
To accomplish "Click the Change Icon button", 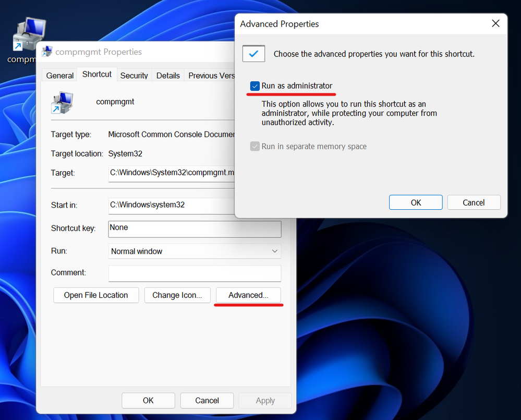I will (x=177, y=295).
